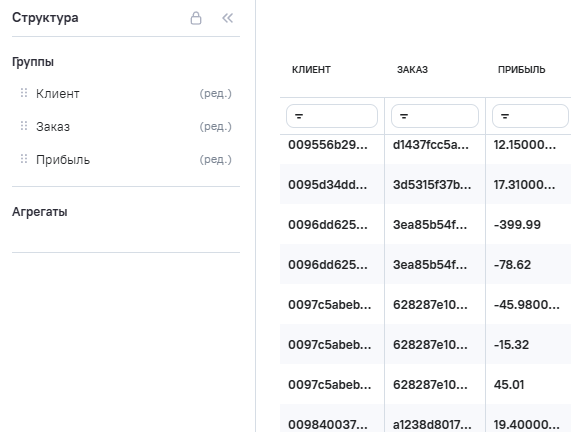Image resolution: width=571 pixels, height=432 pixels.
Task: Click the ПРИБЫЛЬ column header
Action: click(x=521, y=70)
